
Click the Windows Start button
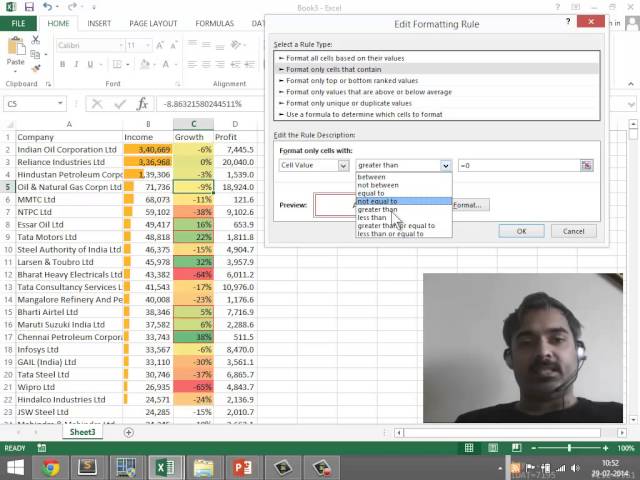(x=16, y=467)
